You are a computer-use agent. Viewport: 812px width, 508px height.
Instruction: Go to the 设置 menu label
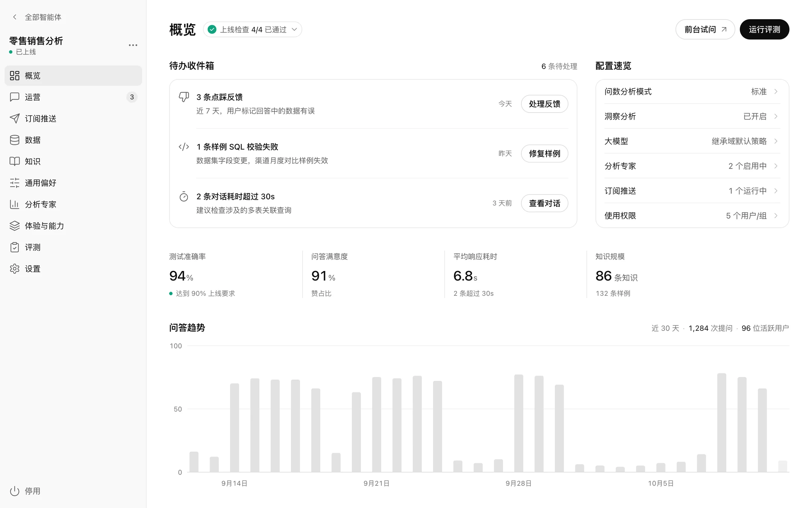pos(33,269)
